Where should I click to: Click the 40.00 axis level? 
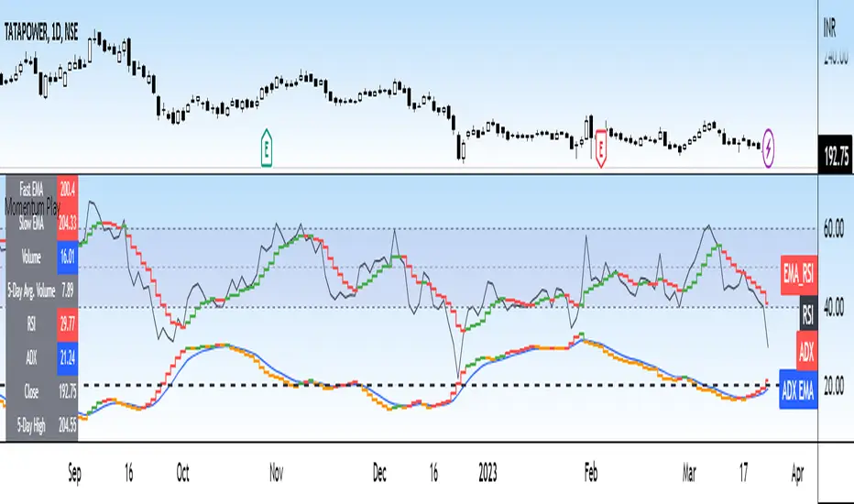(x=833, y=307)
